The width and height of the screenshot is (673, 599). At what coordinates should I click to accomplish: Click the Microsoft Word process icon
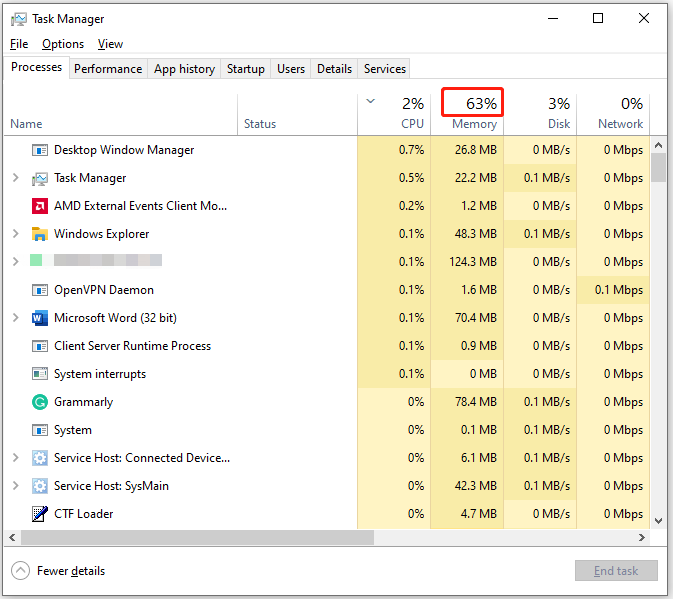point(40,318)
